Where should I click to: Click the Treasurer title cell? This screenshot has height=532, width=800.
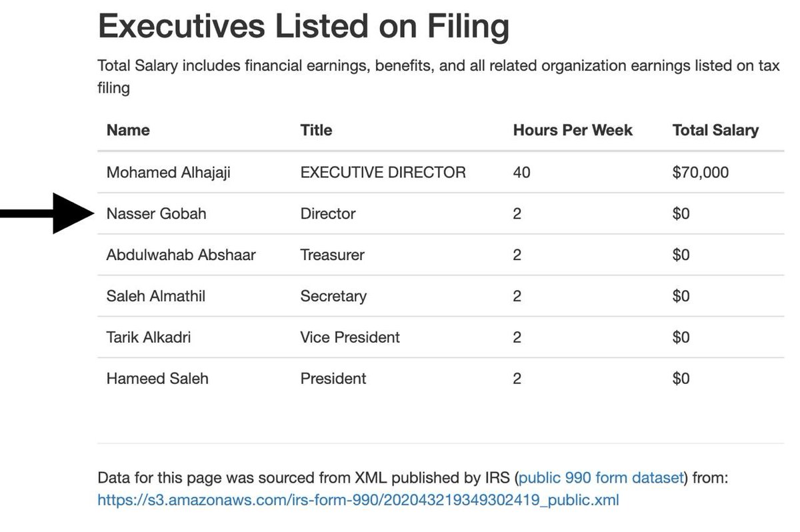(333, 255)
